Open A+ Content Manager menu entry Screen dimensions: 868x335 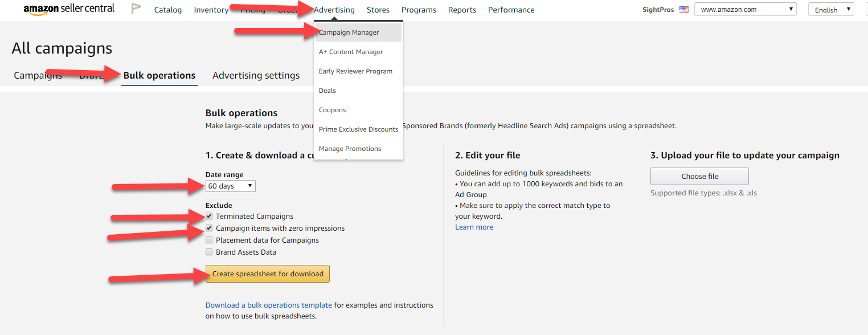click(x=351, y=52)
